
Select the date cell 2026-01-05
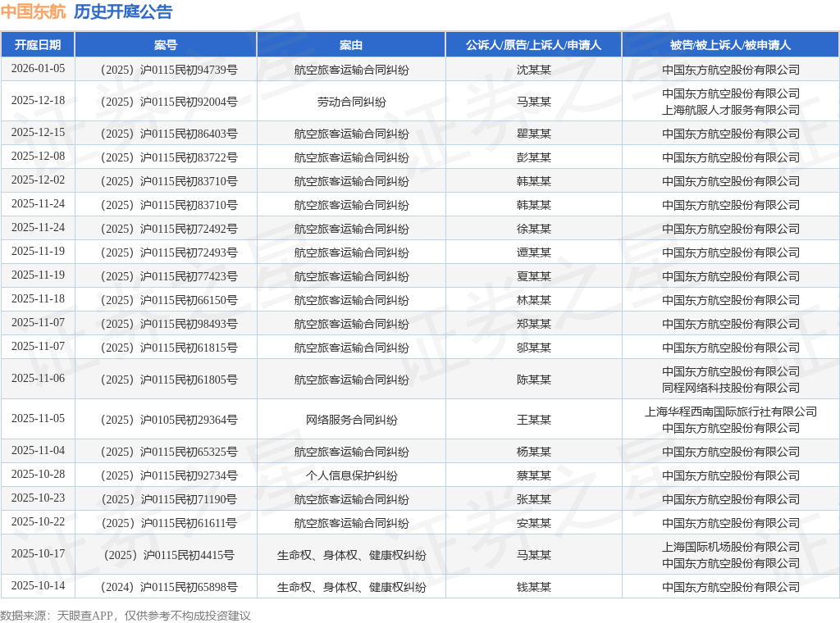pos(38,69)
